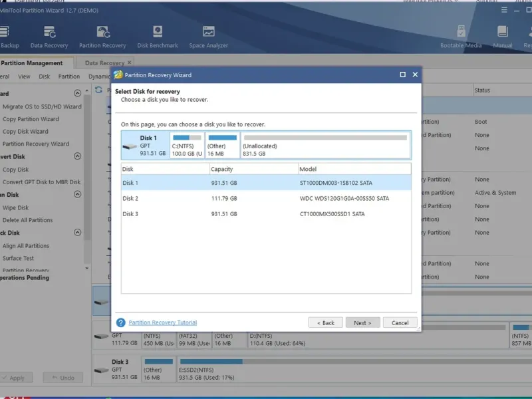Close the Partition Recovery Wizard dialog
The image size is (532, 399).
click(x=415, y=74)
